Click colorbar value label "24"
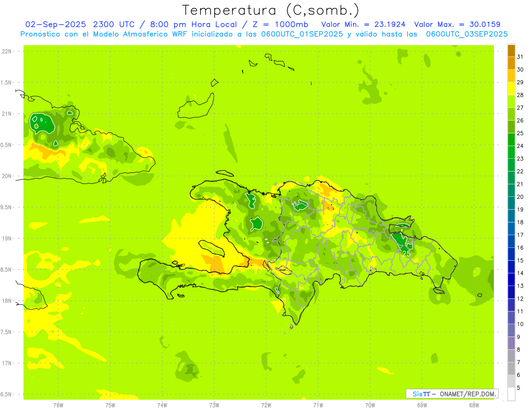The width and height of the screenshot is (532, 411). [x=520, y=146]
